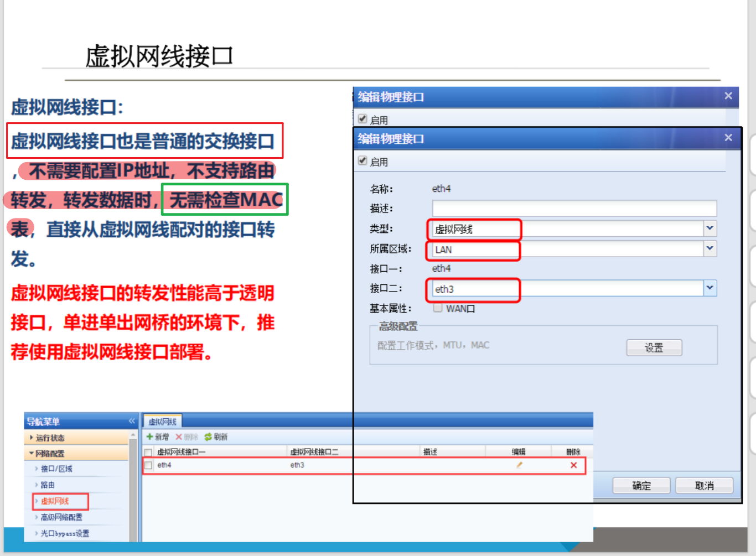Open 路由 navigation item

click(x=48, y=485)
